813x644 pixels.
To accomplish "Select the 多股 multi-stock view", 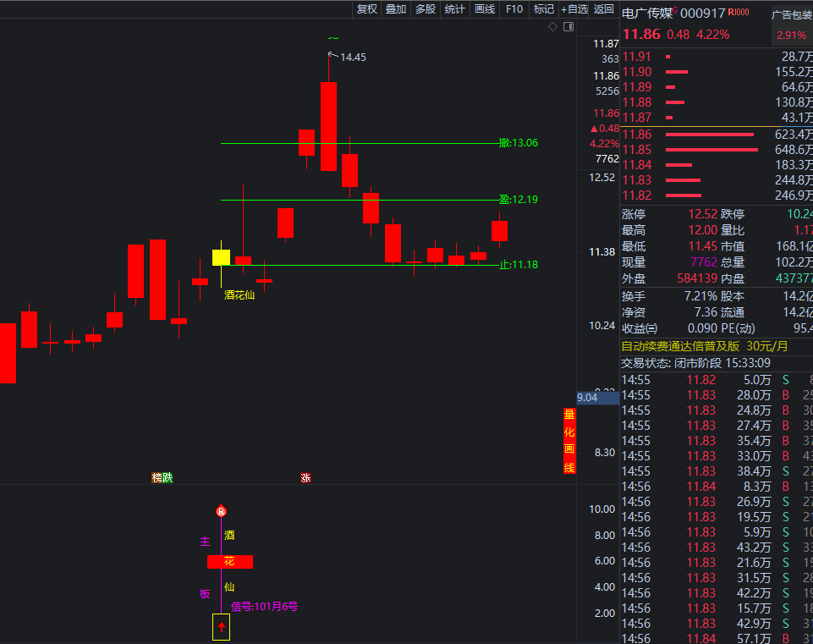I will [x=425, y=9].
